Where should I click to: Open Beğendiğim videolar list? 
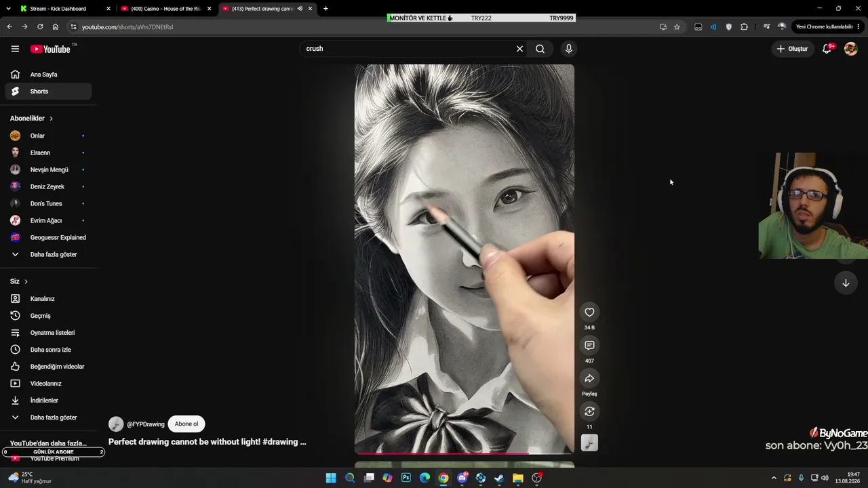48,367
